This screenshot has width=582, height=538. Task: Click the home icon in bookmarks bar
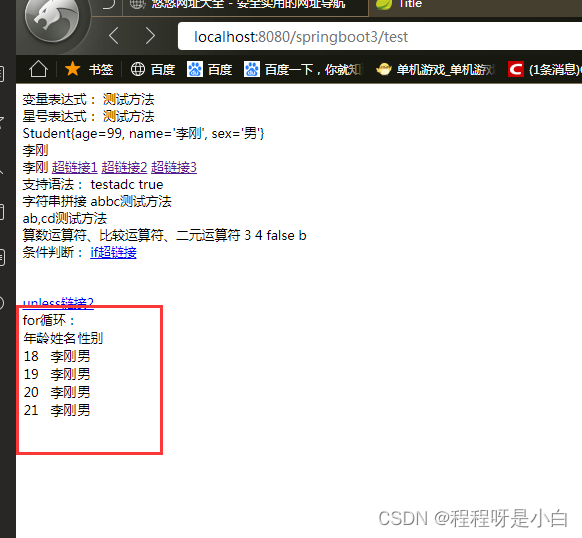click(x=38, y=69)
